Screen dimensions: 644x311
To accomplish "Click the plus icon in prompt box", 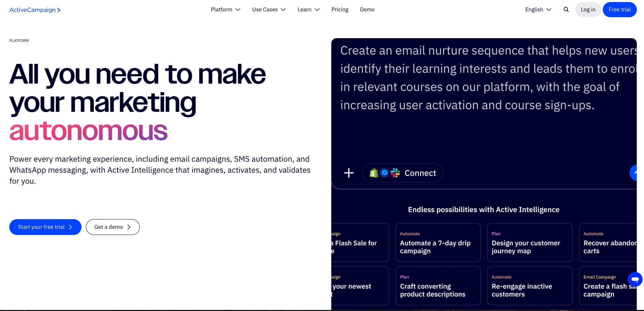I will tap(348, 173).
